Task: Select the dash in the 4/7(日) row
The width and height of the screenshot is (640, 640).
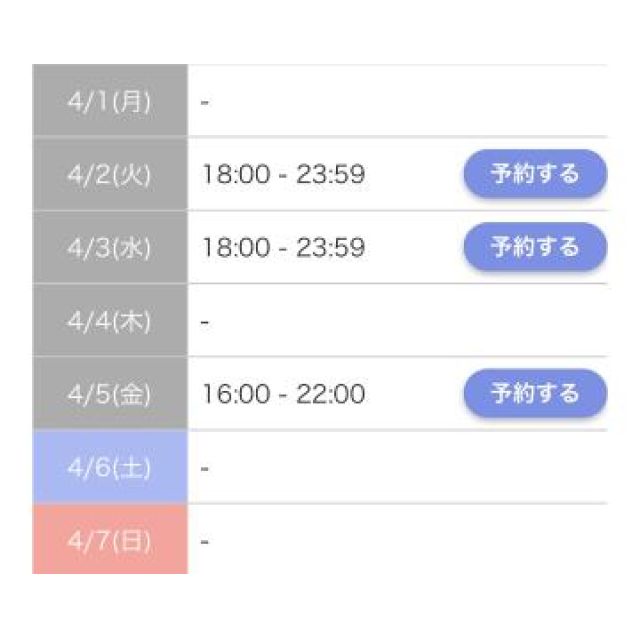Action: coord(204,542)
